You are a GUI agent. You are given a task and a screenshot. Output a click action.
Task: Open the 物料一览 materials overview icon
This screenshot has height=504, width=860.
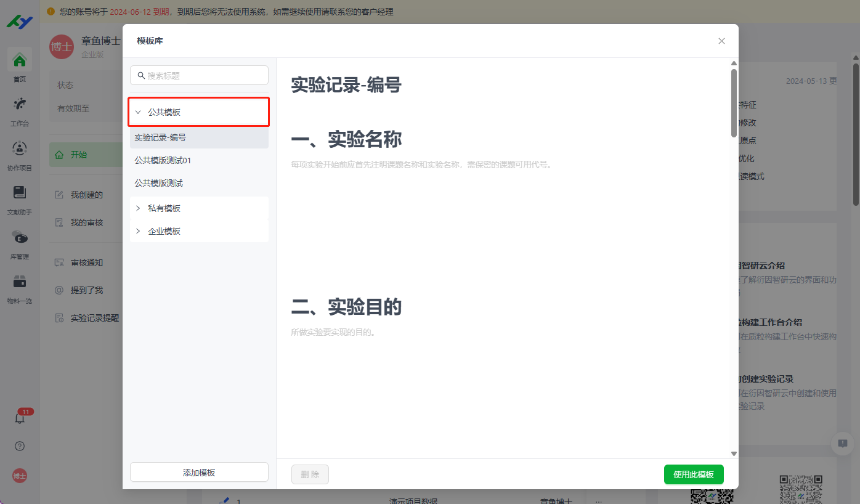pyautogui.click(x=20, y=282)
